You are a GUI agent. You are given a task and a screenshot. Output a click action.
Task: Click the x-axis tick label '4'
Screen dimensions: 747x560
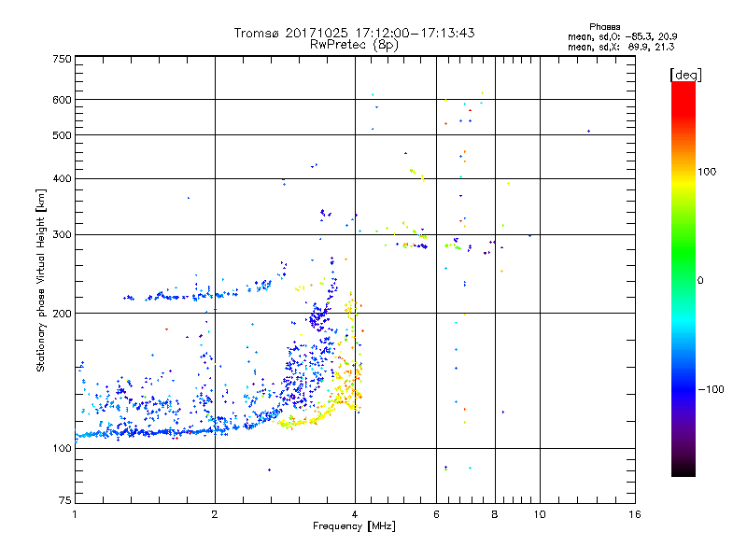pyautogui.click(x=355, y=514)
